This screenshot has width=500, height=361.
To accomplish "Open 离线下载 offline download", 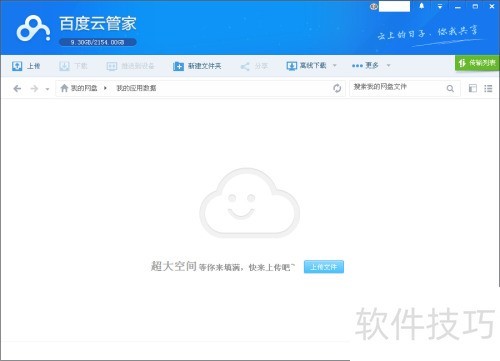I will click(306, 66).
